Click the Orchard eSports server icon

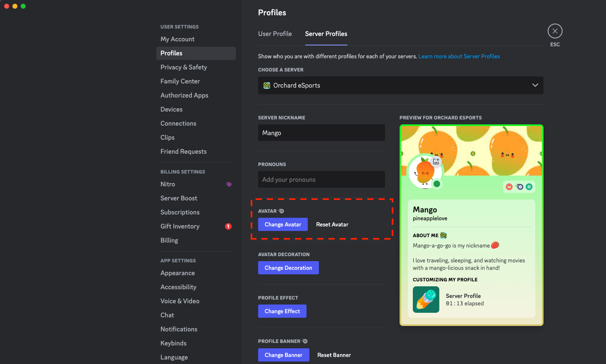pyautogui.click(x=267, y=86)
